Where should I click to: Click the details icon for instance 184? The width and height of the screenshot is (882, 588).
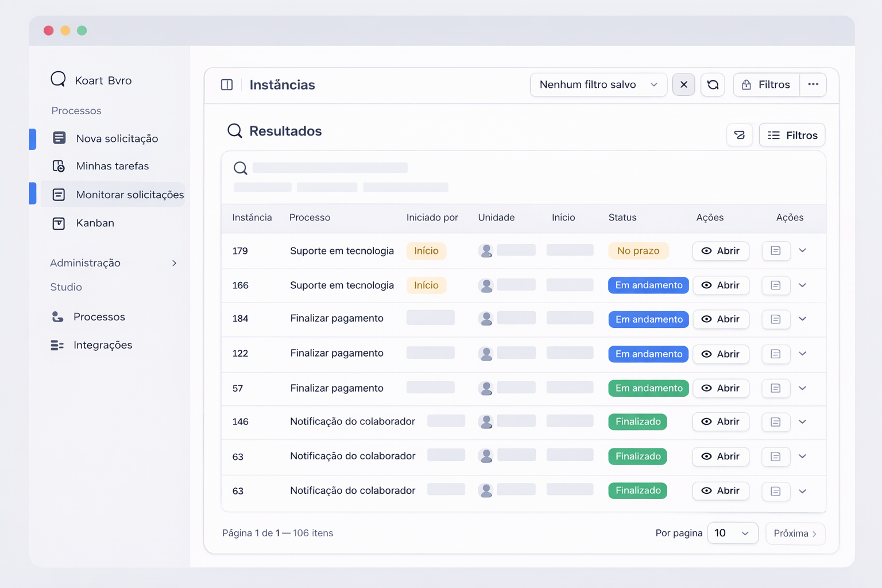pos(775,319)
